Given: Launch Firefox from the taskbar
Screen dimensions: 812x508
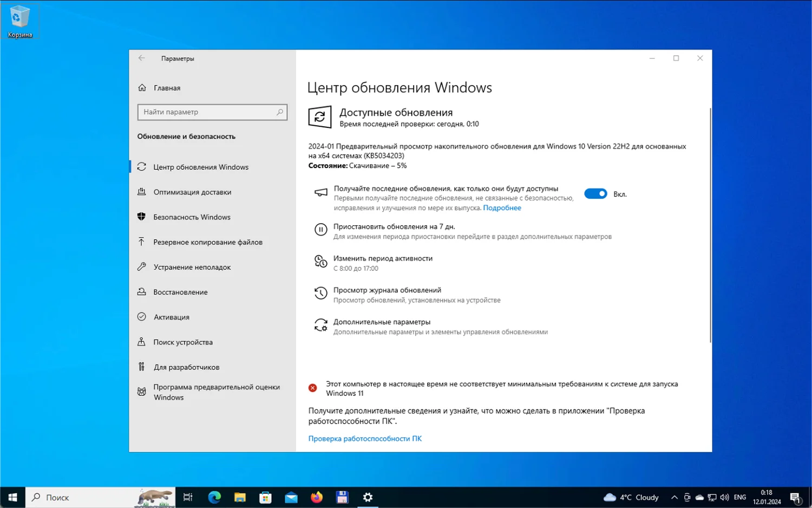Looking at the screenshot, I should pos(317,497).
